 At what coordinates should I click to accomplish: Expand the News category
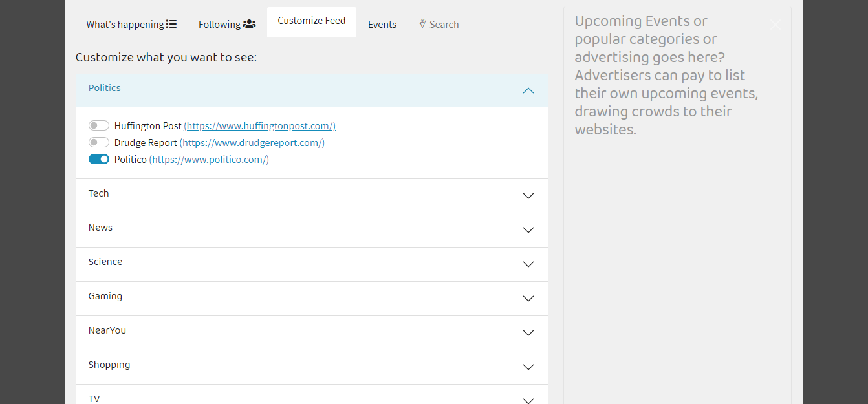point(528,230)
